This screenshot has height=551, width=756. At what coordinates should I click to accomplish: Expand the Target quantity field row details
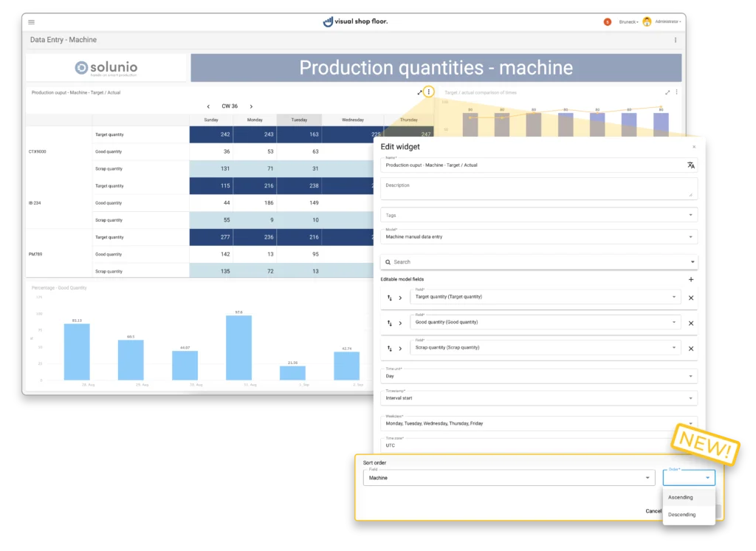click(x=400, y=298)
